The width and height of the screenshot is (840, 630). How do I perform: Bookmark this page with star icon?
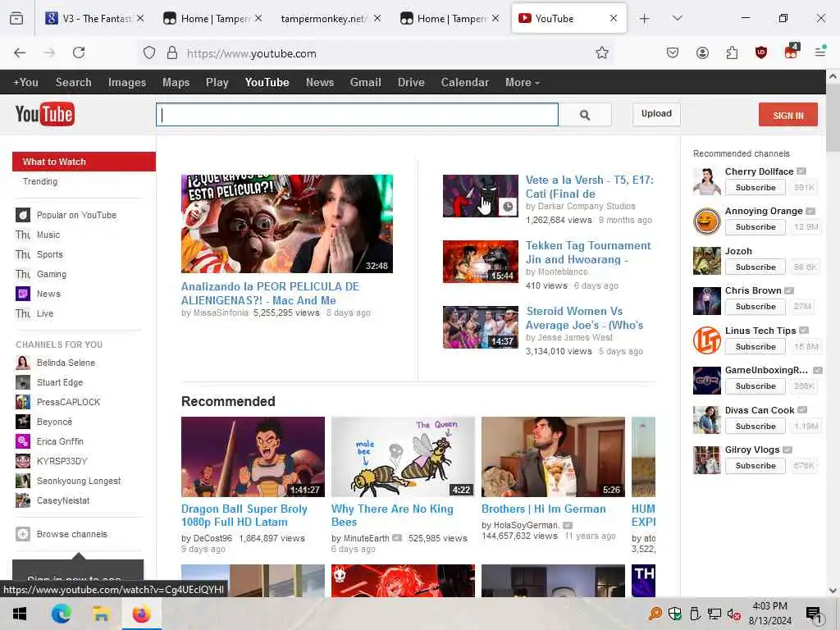point(601,52)
